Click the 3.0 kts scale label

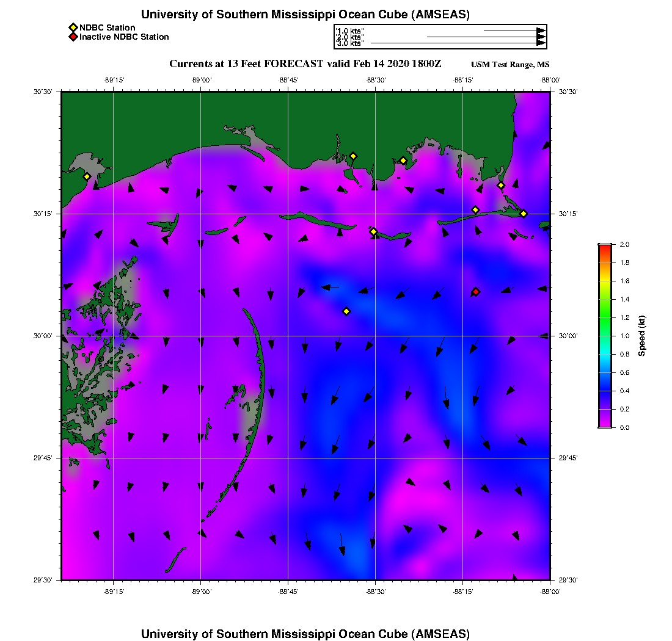pos(350,43)
